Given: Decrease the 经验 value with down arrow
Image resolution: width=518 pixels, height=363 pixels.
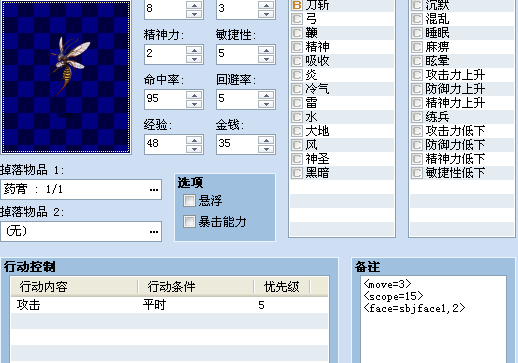Looking at the screenshot, I should pos(194,149).
